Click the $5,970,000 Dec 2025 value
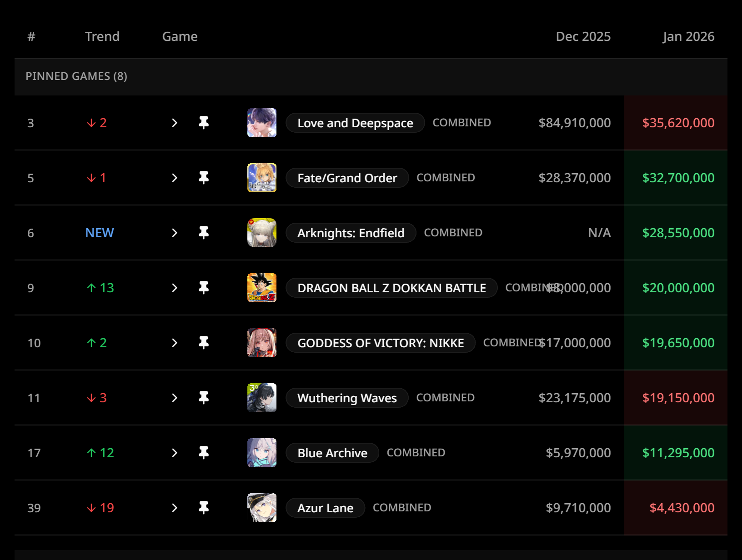 point(578,453)
